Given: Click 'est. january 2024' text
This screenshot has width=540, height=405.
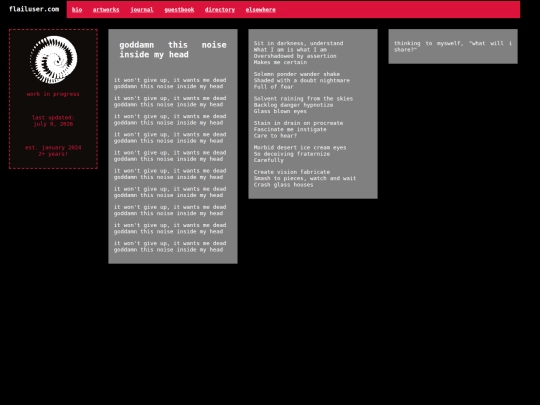Looking at the screenshot, I should (53, 148).
